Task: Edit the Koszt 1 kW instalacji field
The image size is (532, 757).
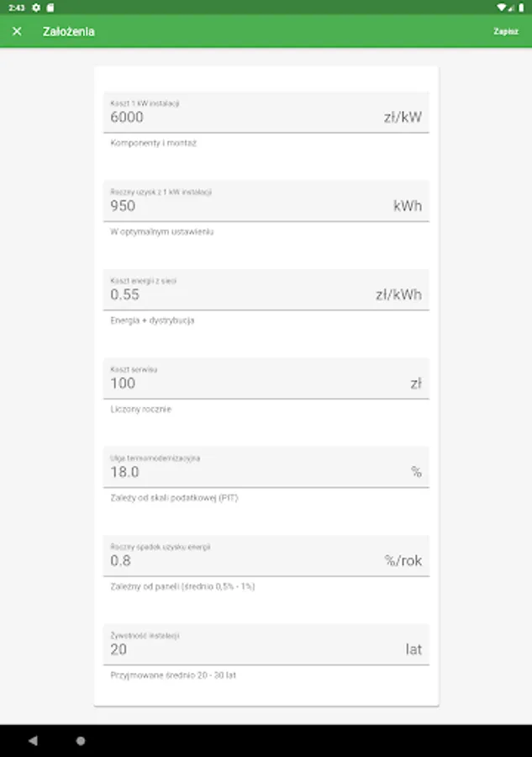Action: tap(244, 117)
